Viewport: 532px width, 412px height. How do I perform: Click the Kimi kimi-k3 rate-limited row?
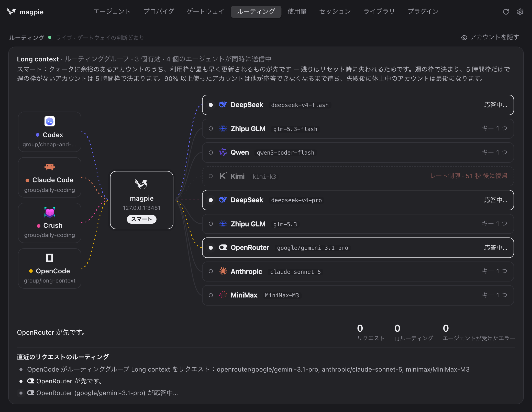coord(358,176)
